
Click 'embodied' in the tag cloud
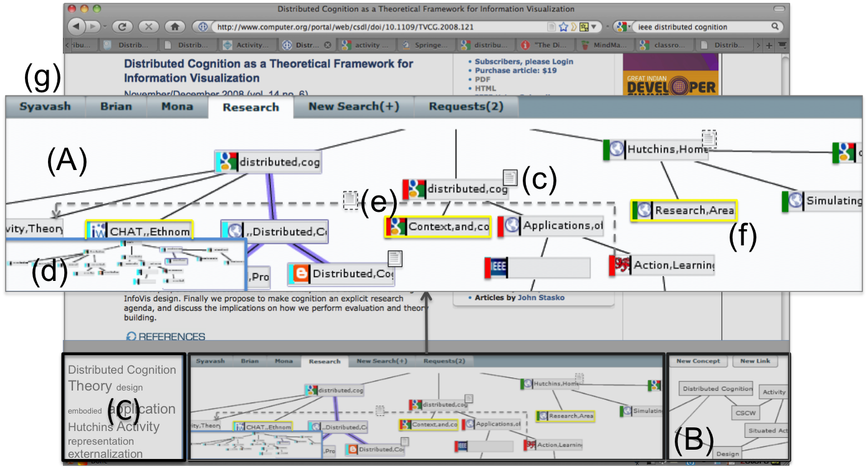pos(85,411)
